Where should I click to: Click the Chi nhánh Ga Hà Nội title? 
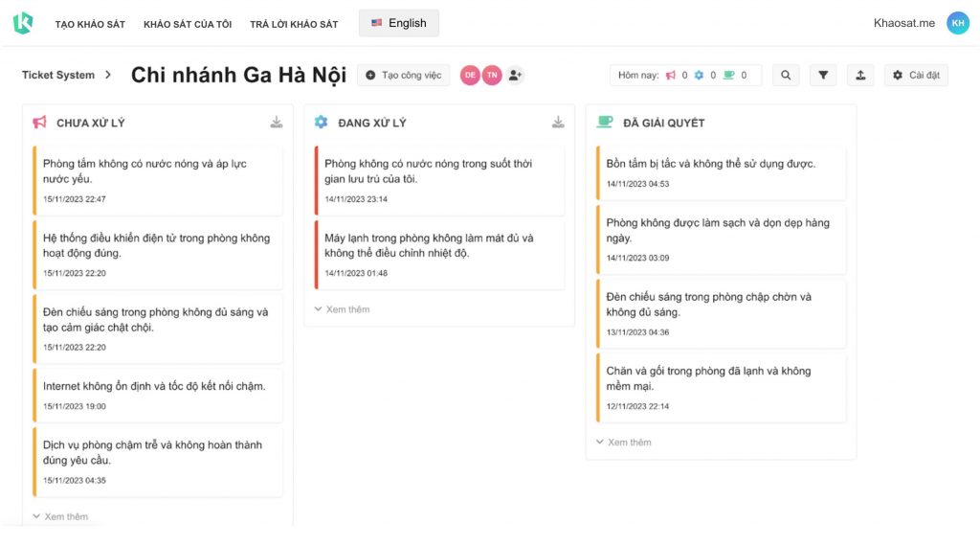(238, 75)
